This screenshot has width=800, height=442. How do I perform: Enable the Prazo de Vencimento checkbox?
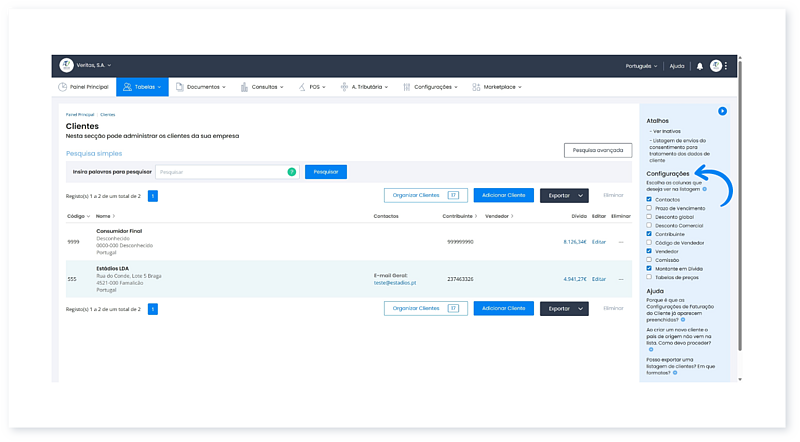(649, 208)
